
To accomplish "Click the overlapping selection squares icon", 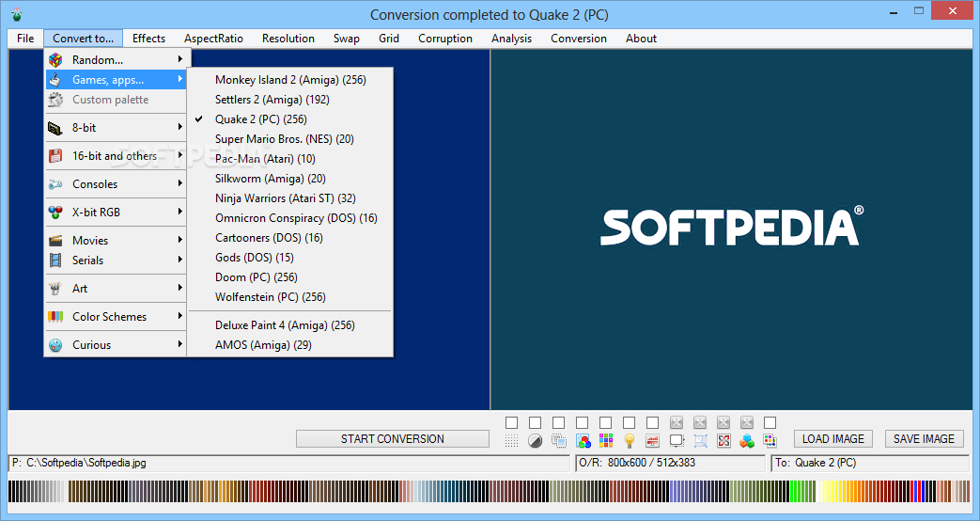I will [559, 441].
